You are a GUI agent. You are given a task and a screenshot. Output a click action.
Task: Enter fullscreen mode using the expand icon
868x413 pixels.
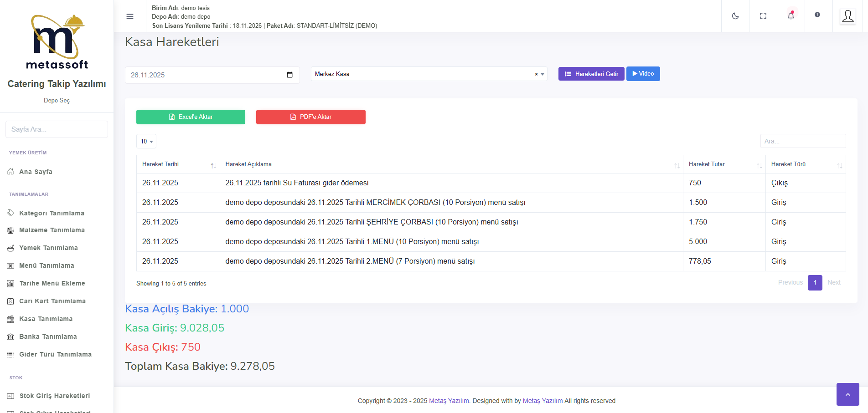(763, 16)
